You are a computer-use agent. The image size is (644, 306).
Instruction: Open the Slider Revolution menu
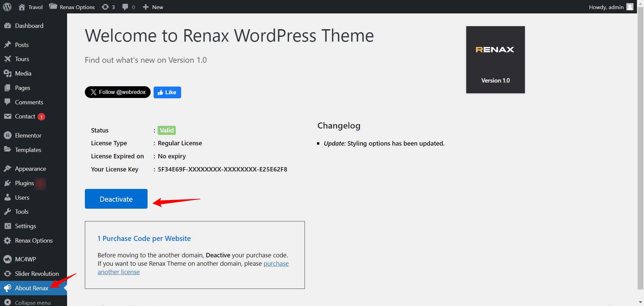[34, 274]
